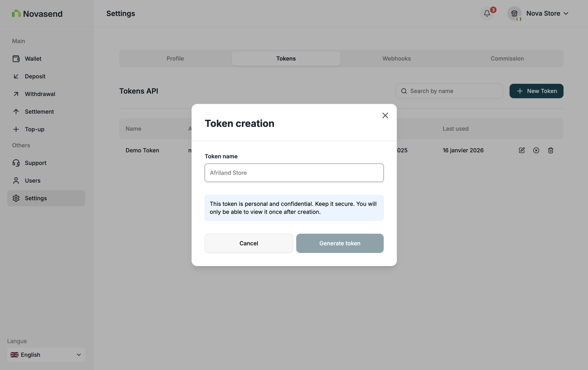
Task: Navigate to Support in the sidebar
Action: [x=35, y=163]
